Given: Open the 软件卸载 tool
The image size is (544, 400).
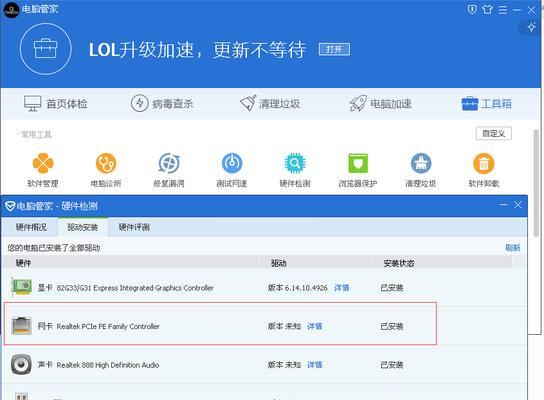Looking at the screenshot, I should click(484, 163).
